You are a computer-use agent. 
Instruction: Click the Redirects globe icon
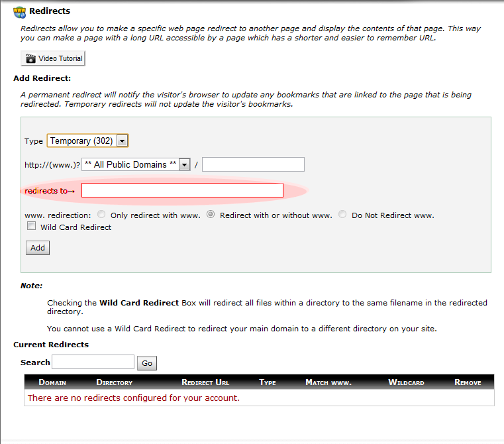coord(19,12)
